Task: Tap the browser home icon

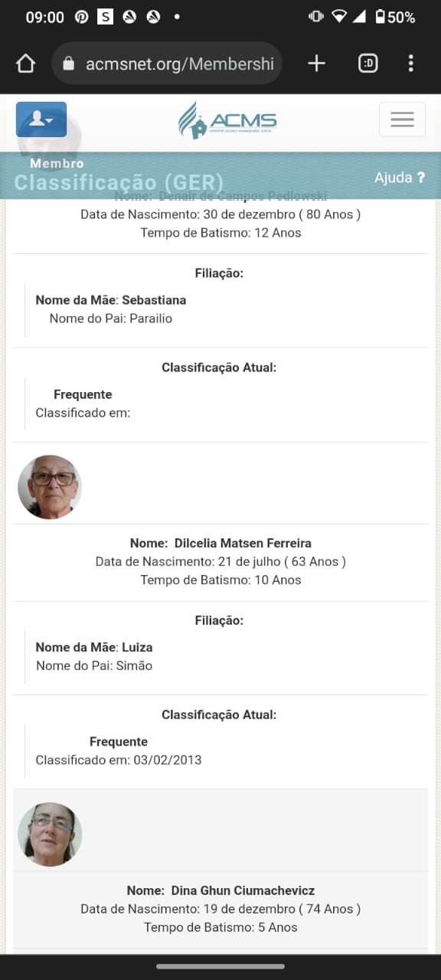Action: pyautogui.click(x=26, y=64)
